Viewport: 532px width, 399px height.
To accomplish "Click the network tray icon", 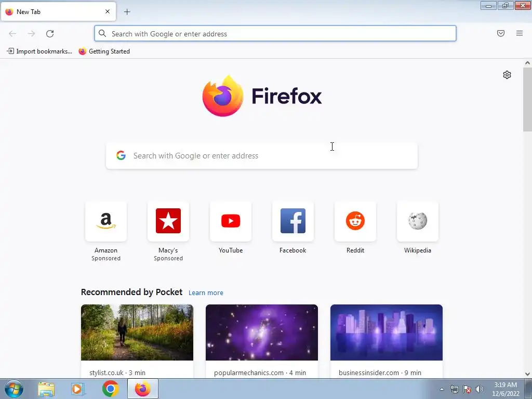I will coord(454,389).
